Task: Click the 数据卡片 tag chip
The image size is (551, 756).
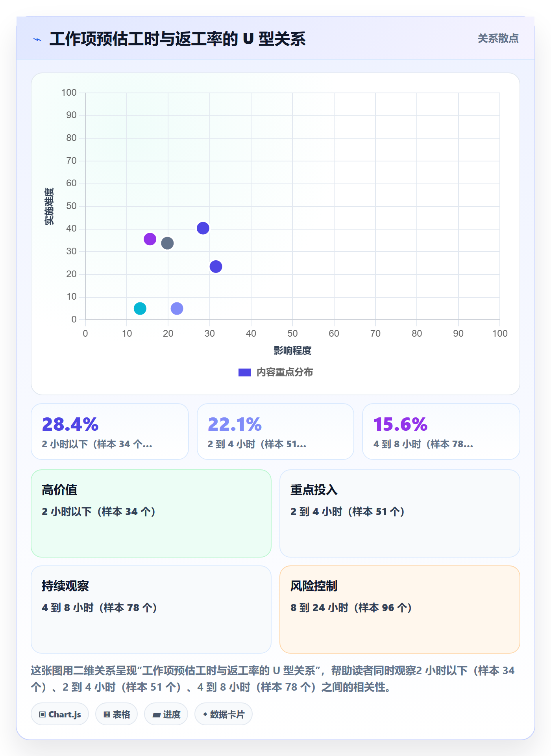Action: [224, 714]
